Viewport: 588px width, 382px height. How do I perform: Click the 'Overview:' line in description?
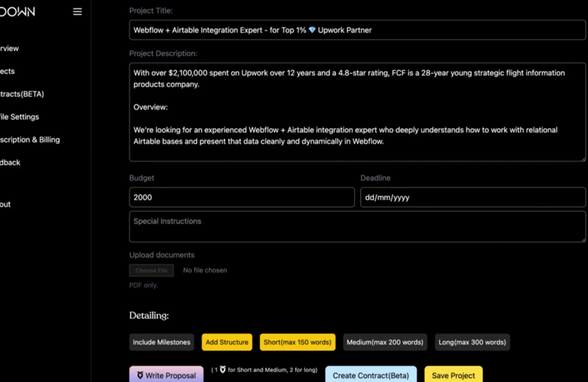click(150, 107)
